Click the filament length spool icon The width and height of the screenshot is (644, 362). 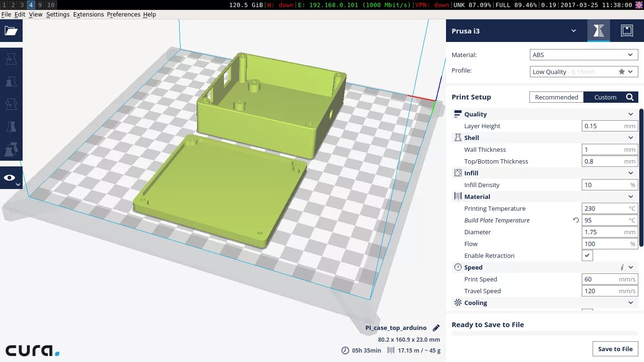[x=391, y=350]
